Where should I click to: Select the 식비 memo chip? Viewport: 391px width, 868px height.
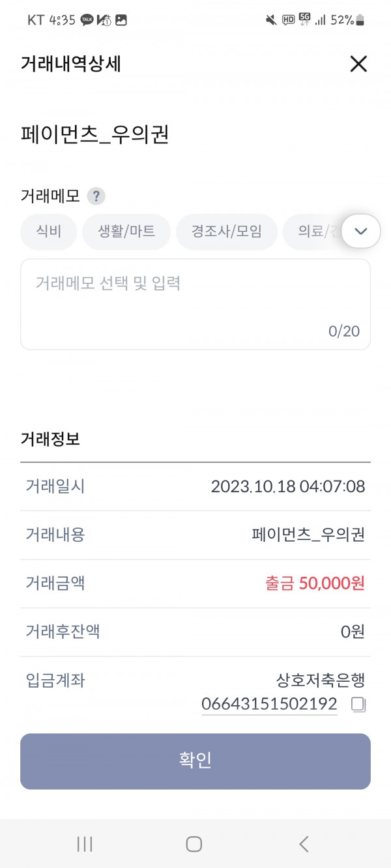click(x=49, y=231)
